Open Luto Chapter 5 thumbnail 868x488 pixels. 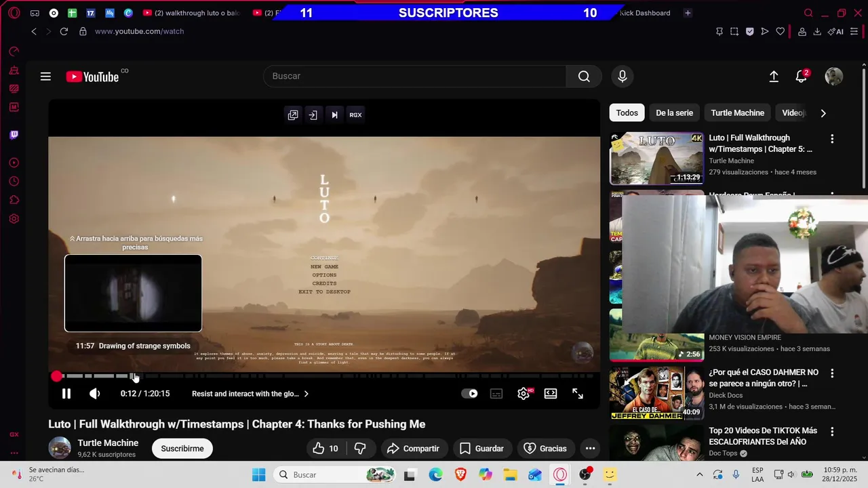point(656,159)
